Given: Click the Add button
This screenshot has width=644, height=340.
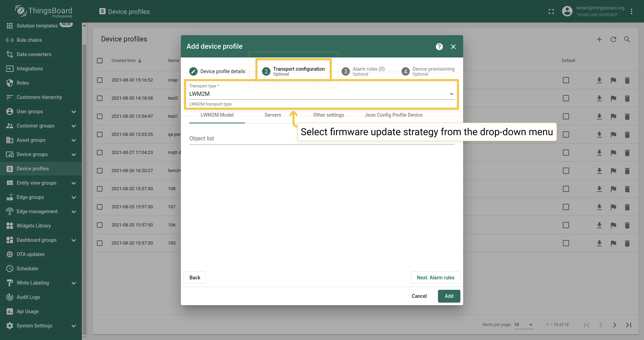Looking at the screenshot, I should [x=449, y=296].
